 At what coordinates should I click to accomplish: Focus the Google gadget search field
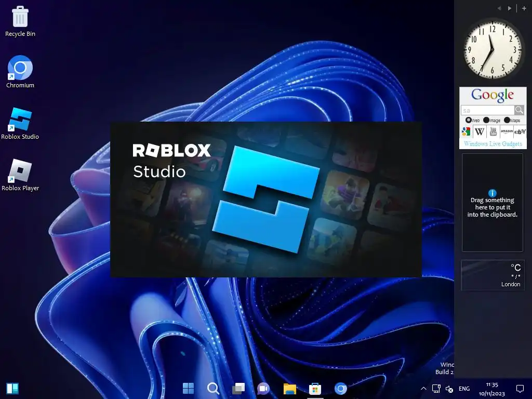487,110
